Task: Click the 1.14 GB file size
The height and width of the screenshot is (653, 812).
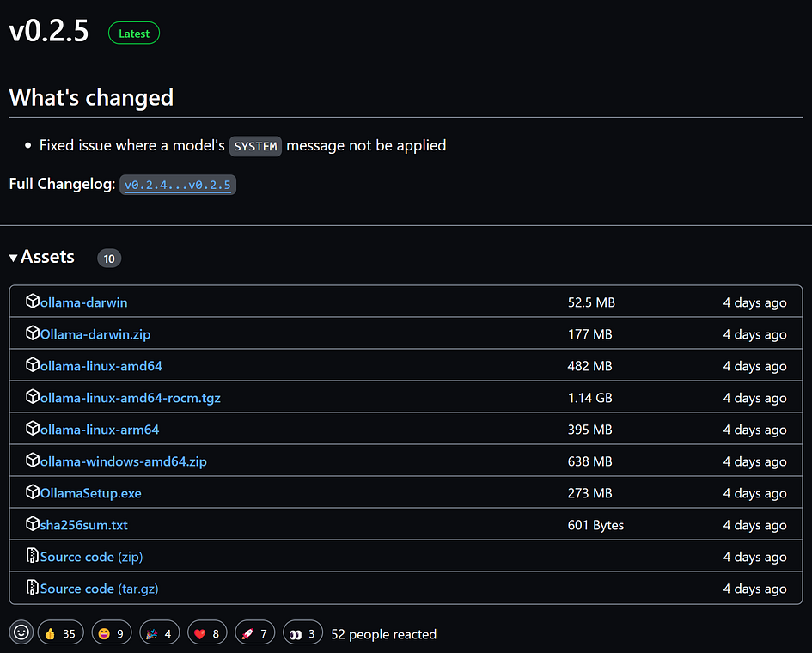Action: [589, 398]
